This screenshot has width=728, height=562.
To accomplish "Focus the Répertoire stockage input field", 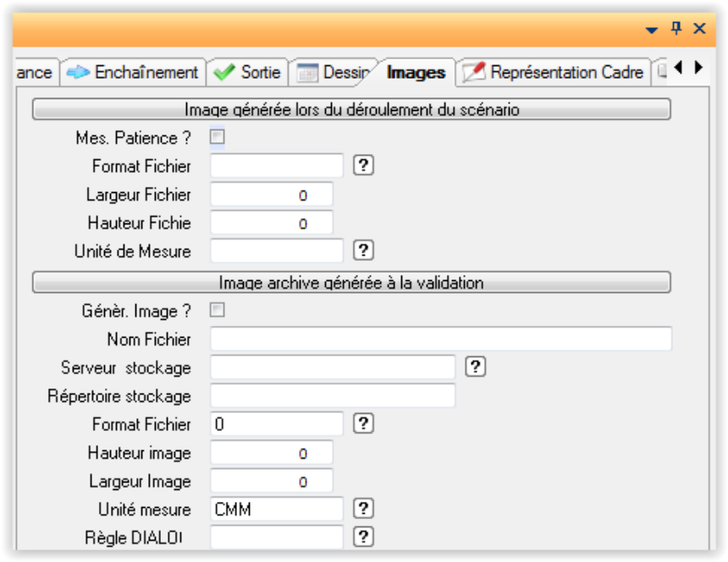I will [x=333, y=395].
